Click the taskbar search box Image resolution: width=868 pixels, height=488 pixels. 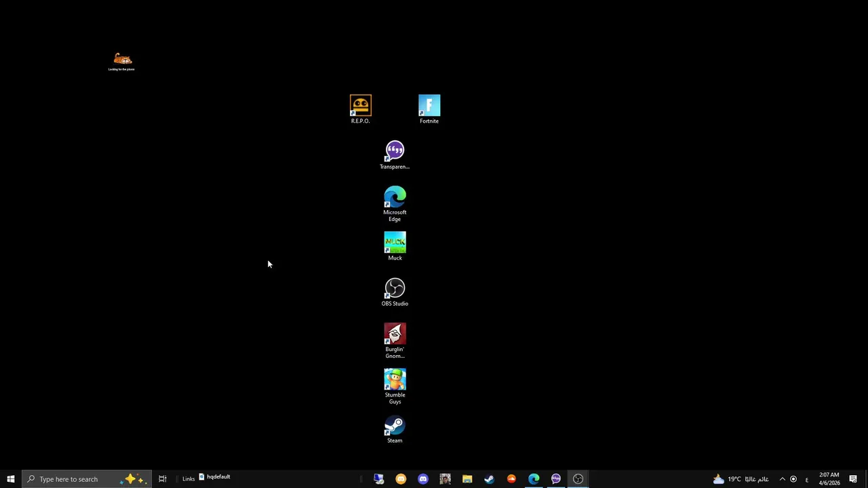pos(87,479)
